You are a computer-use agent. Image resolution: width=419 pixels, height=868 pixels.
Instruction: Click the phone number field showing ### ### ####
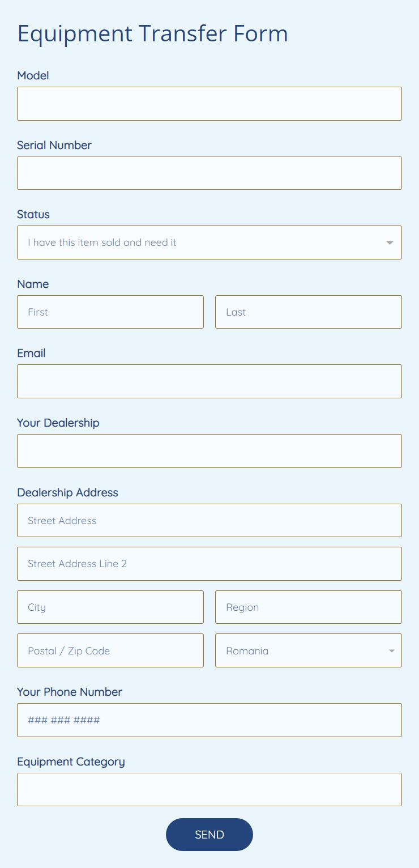click(209, 720)
